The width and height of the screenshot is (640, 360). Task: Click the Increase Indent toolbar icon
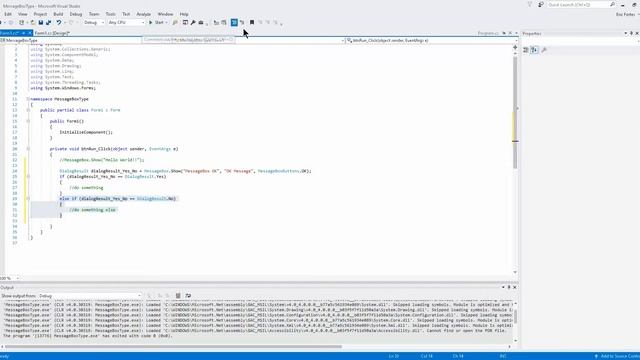[x=224, y=22]
